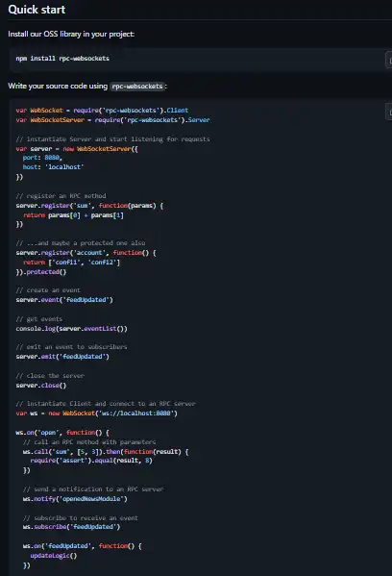The width and height of the screenshot is (392, 576).
Task: Click the comment "// subscribe to receive an event"
Action: [81, 518]
